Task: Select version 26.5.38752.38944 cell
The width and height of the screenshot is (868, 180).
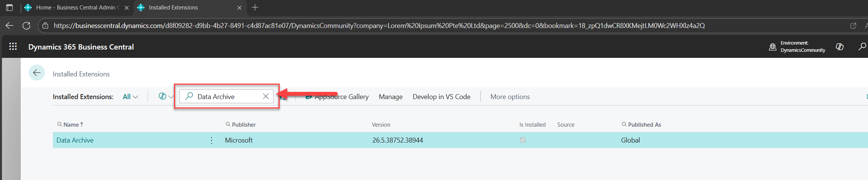Action: pos(398,140)
